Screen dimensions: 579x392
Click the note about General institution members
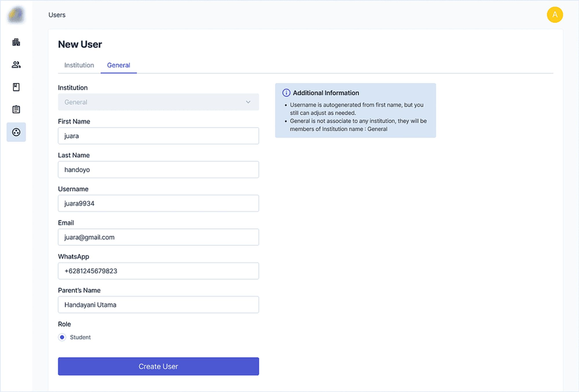(x=358, y=125)
